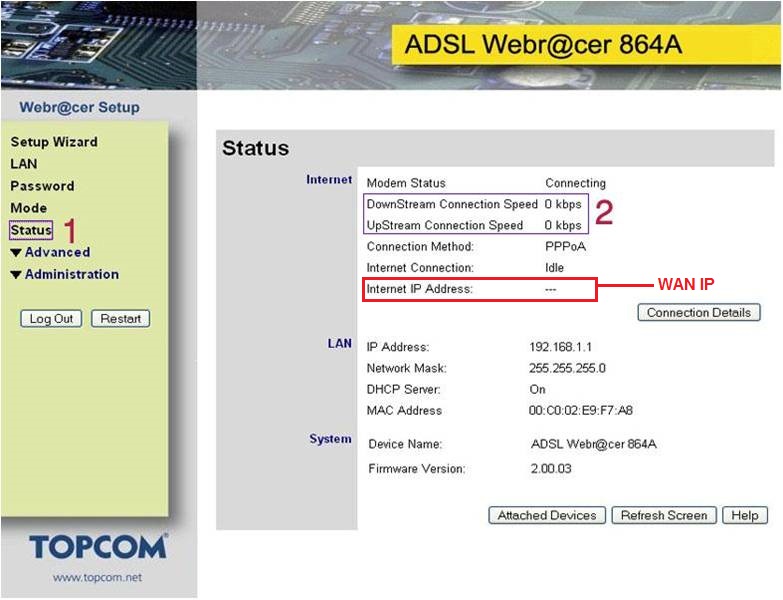Click the Device Name label
This screenshot has height=600, width=783.
(x=405, y=444)
